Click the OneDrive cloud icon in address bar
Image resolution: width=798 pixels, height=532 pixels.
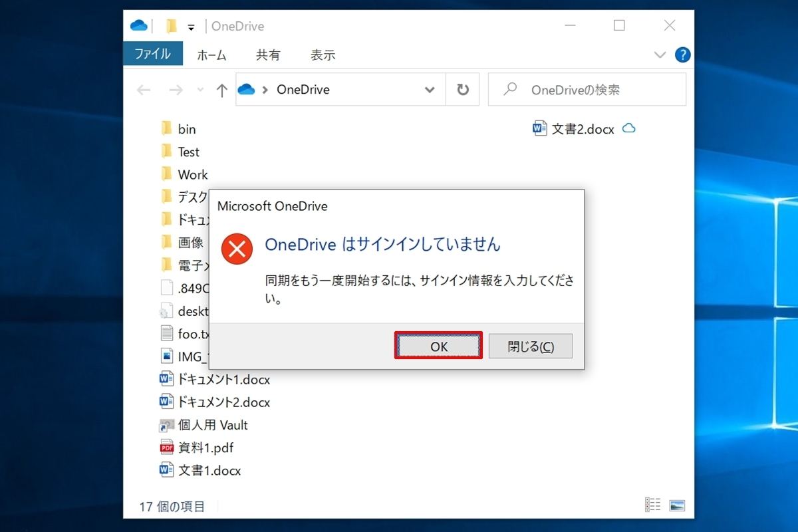tap(246, 90)
